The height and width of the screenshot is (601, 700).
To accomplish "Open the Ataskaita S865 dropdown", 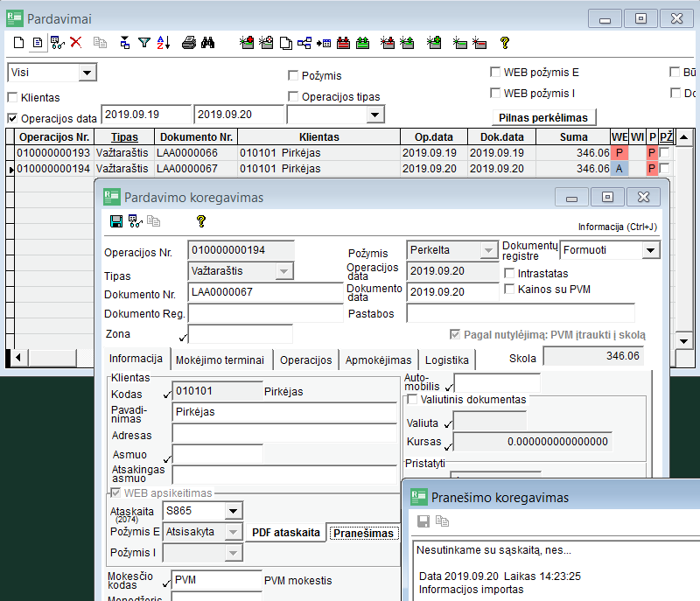I will (233, 511).
